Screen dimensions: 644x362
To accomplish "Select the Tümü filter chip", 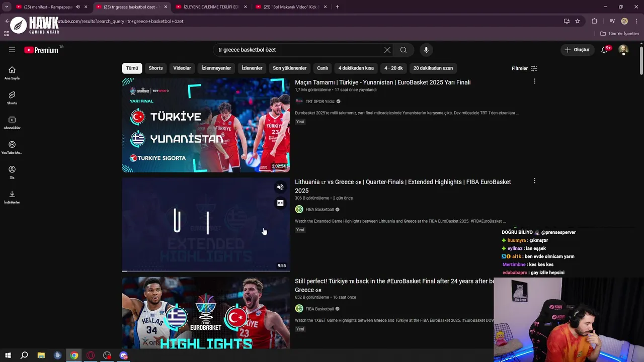I will tap(132, 68).
